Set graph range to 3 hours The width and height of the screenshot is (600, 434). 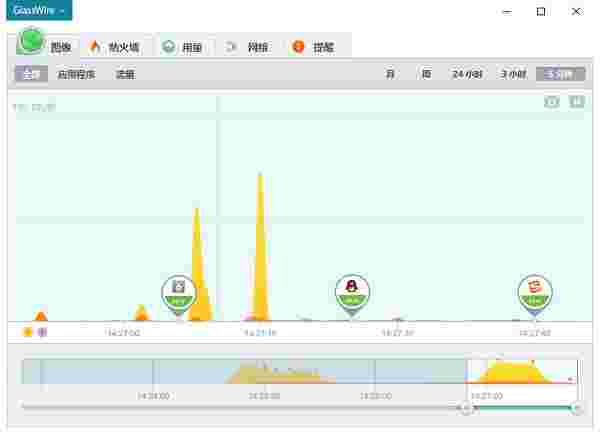pos(513,74)
